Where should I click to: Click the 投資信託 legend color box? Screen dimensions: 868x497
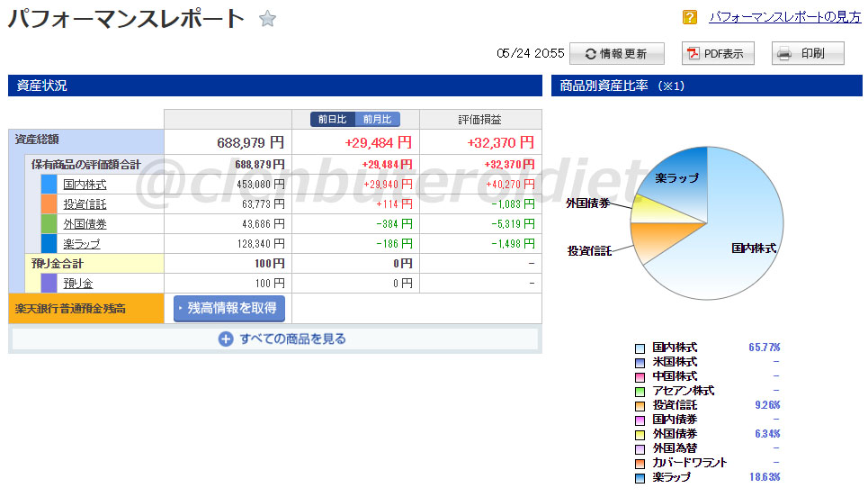640,406
